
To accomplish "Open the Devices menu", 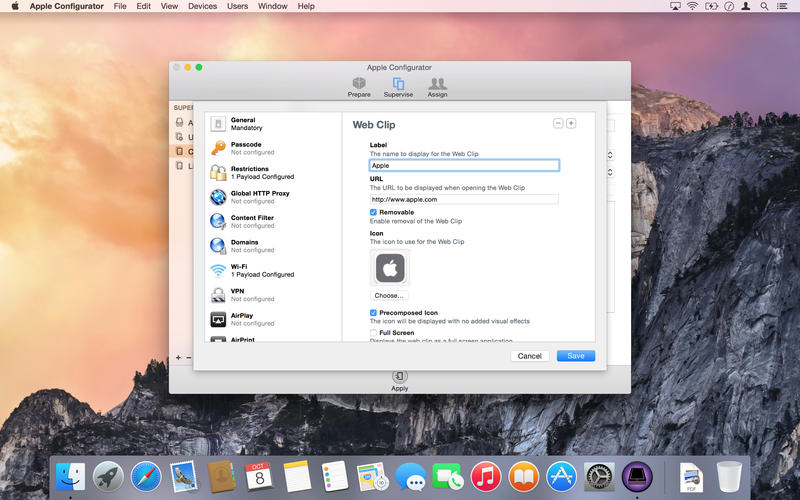I will [x=202, y=6].
